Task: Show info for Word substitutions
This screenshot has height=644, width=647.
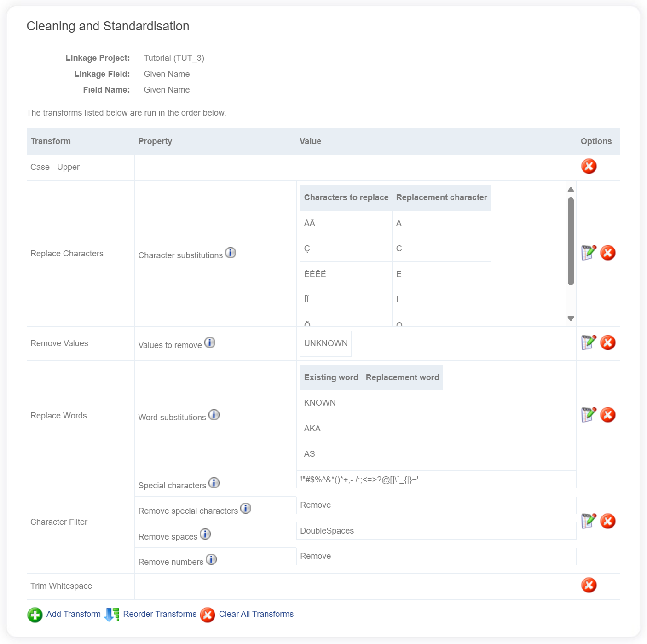Action: point(214,415)
